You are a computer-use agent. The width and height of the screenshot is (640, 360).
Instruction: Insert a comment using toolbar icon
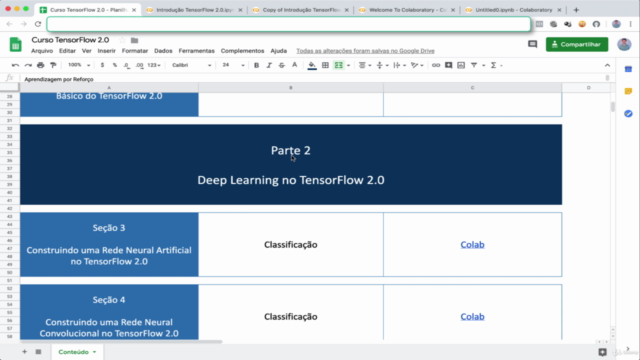coord(449,65)
